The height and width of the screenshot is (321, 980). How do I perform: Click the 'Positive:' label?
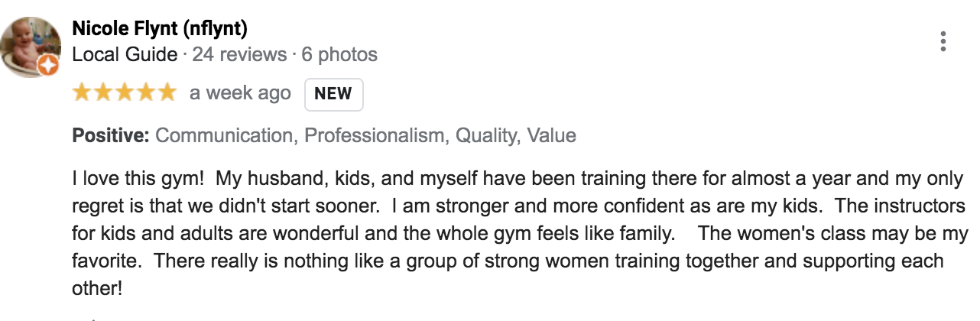(111, 136)
